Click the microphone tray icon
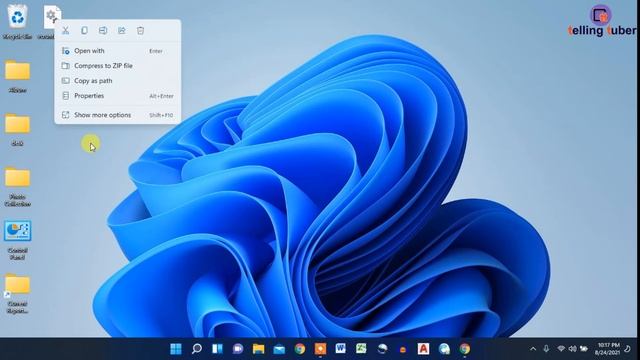 pos(546,349)
